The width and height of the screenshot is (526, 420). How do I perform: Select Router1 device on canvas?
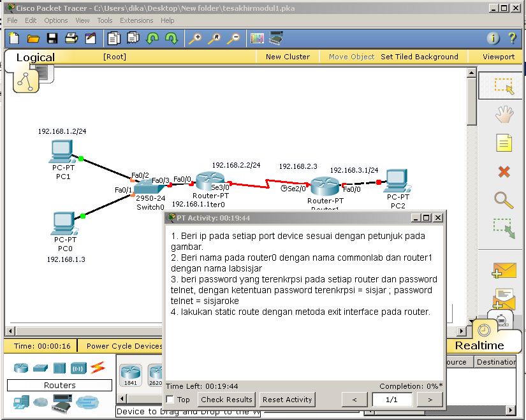point(325,186)
